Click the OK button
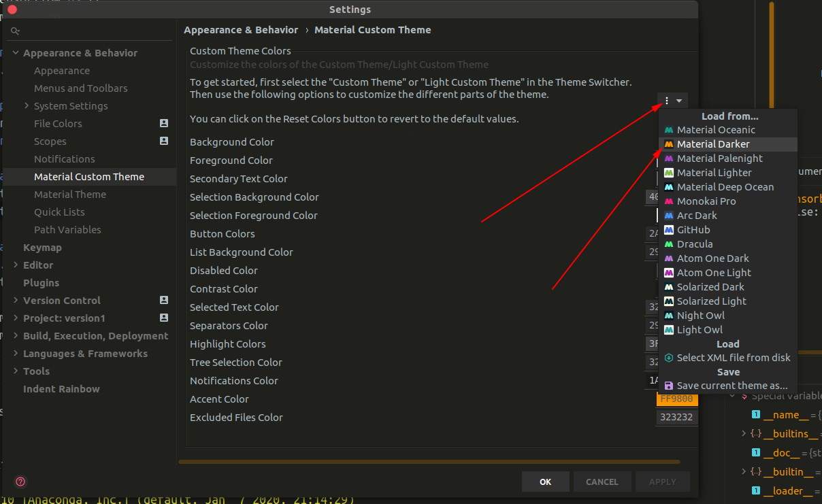Screen dimensions: 822x504 [x=545, y=481]
